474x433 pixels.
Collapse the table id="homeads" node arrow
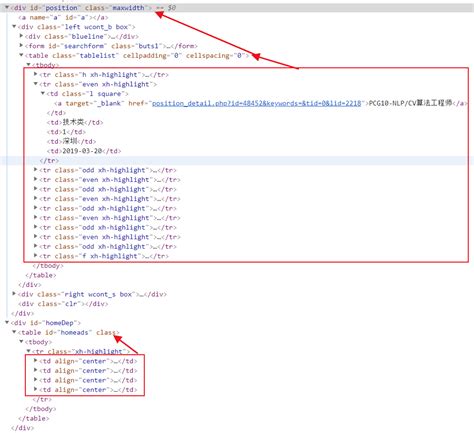click(14, 332)
